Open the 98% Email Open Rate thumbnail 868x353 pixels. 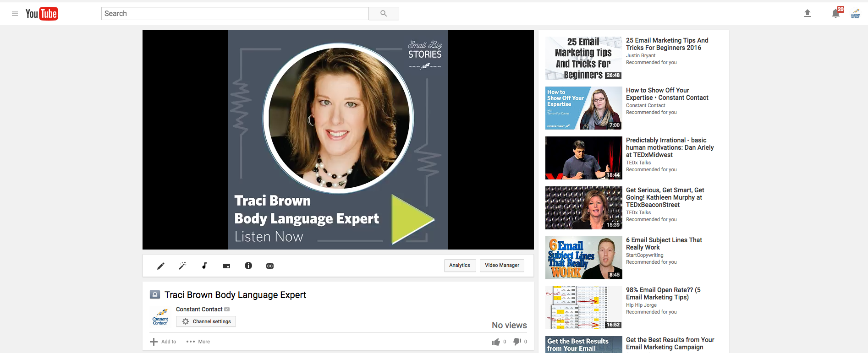(584, 308)
